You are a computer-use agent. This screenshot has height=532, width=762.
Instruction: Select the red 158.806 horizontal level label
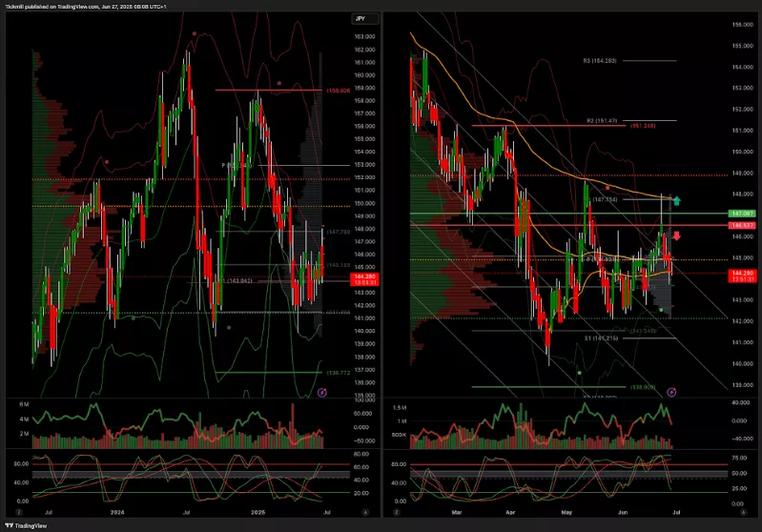pyautogui.click(x=339, y=91)
